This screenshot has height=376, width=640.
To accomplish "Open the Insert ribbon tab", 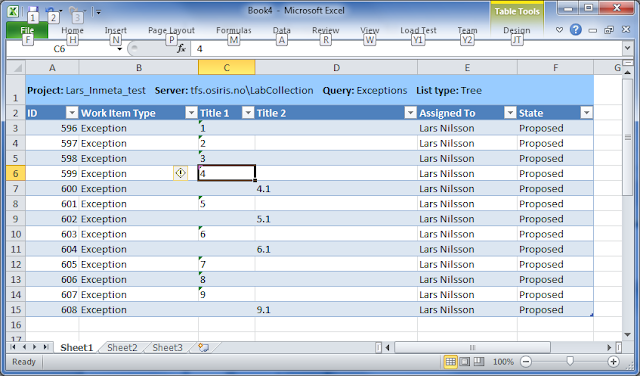I will [x=116, y=30].
